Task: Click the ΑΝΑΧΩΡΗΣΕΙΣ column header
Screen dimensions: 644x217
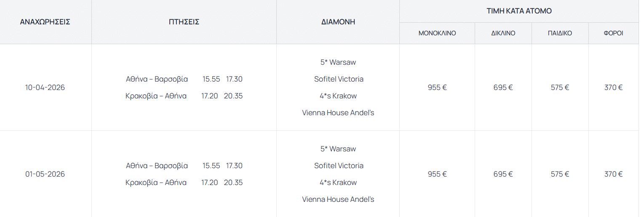Action: (x=45, y=22)
